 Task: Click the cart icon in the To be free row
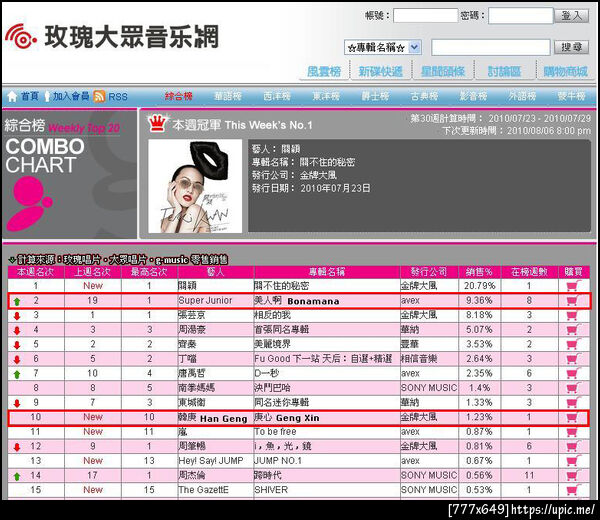click(573, 432)
